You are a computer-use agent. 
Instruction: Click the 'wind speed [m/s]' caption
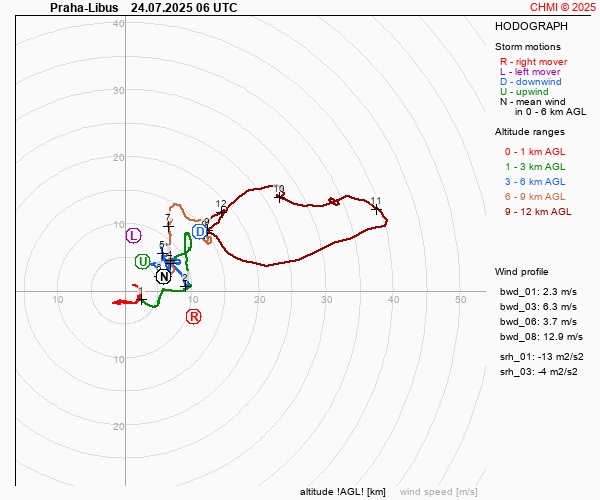pyautogui.click(x=439, y=492)
